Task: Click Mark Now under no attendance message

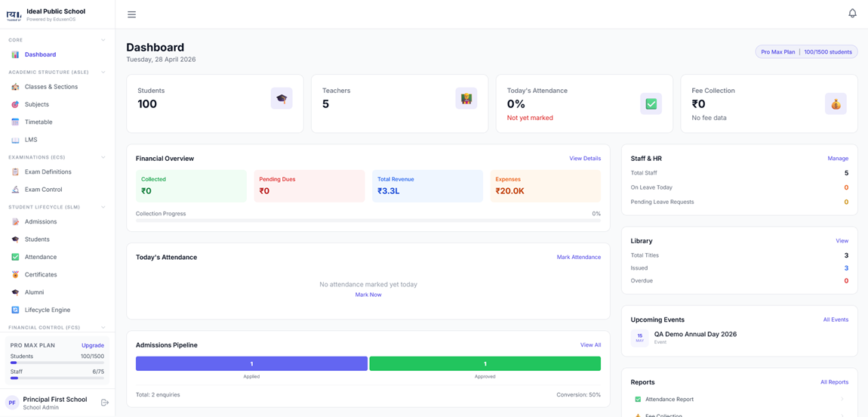Action: (368, 295)
